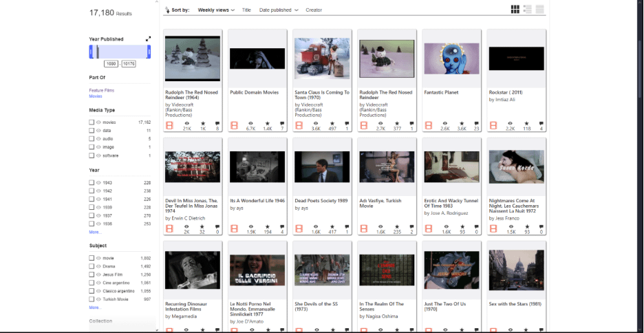Screen dimensions: 644x333
Task: Adjust left handle of year range slider
Action: 91,52
